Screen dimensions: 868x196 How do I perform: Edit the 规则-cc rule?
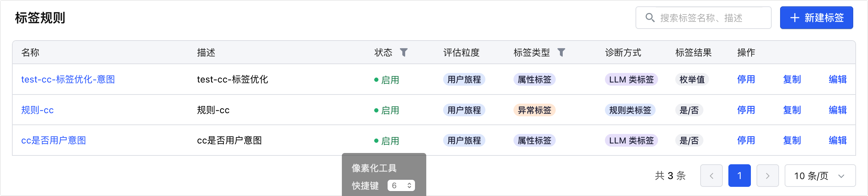pos(837,110)
